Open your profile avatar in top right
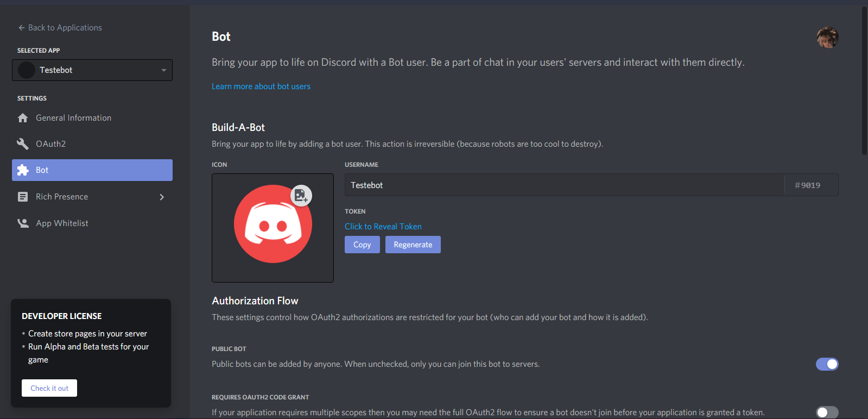Screen dimensions: 868x419 tap(827, 37)
